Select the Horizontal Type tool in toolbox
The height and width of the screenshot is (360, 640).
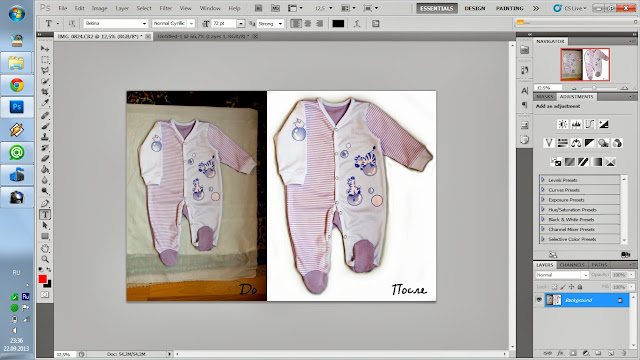(45, 214)
